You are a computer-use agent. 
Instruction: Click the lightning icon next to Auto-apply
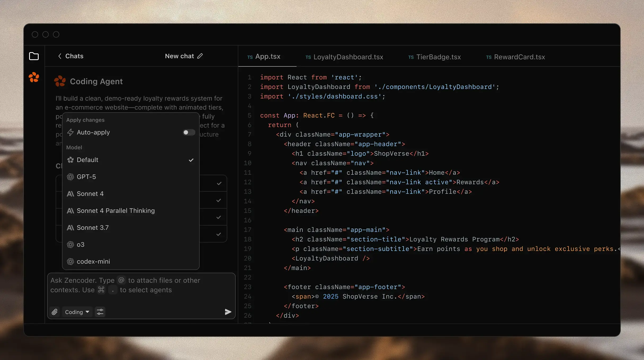tap(70, 132)
